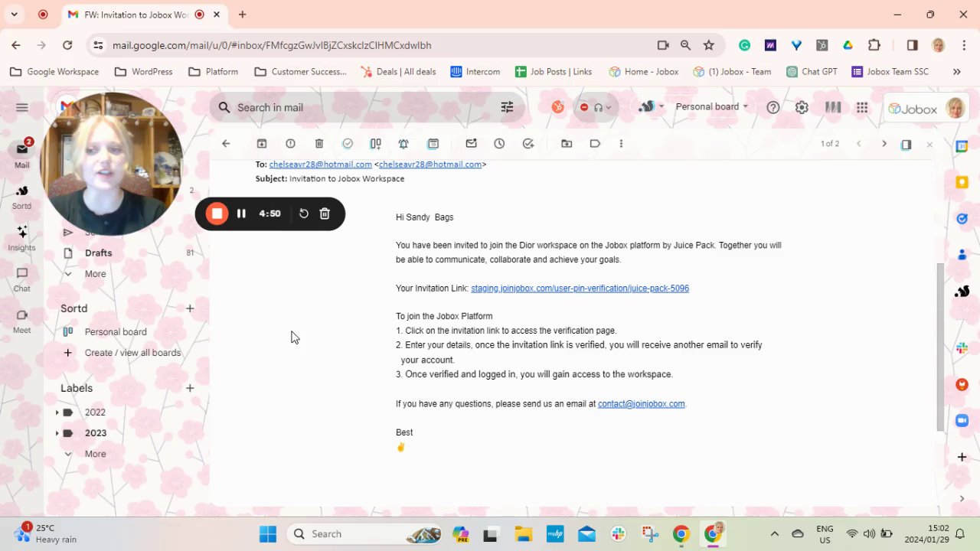This screenshot has height=551, width=980.
Task: Apply a label to this email
Action: tap(595, 144)
